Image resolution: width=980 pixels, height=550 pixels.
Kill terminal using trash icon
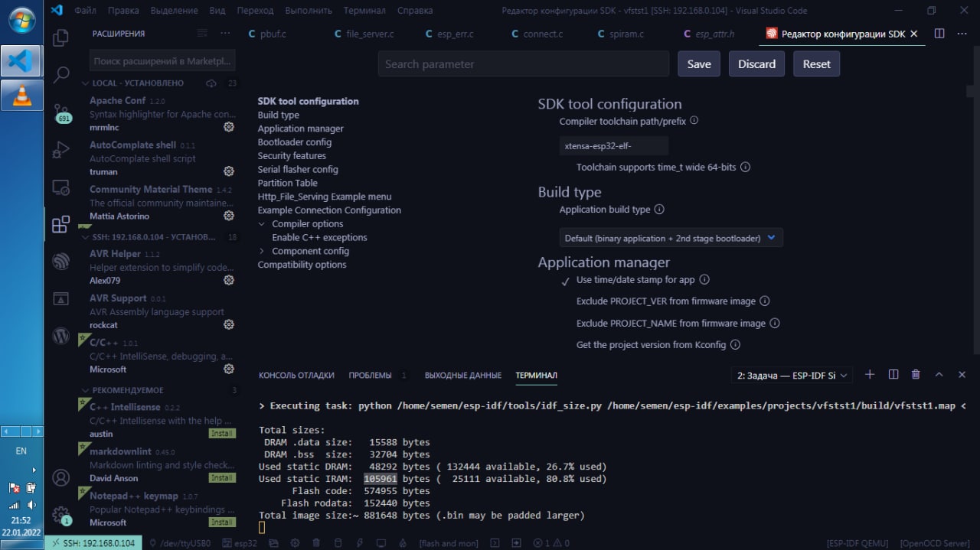click(x=916, y=375)
